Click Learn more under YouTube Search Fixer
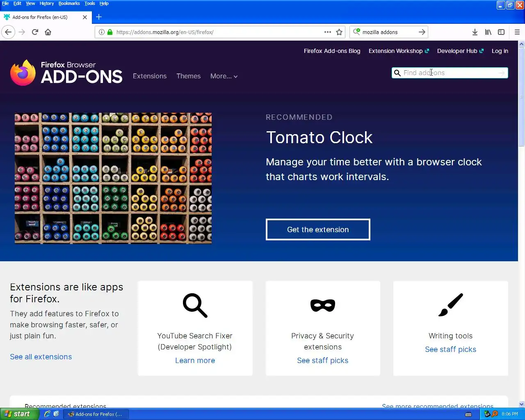525x420 pixels. coord(195,361)
